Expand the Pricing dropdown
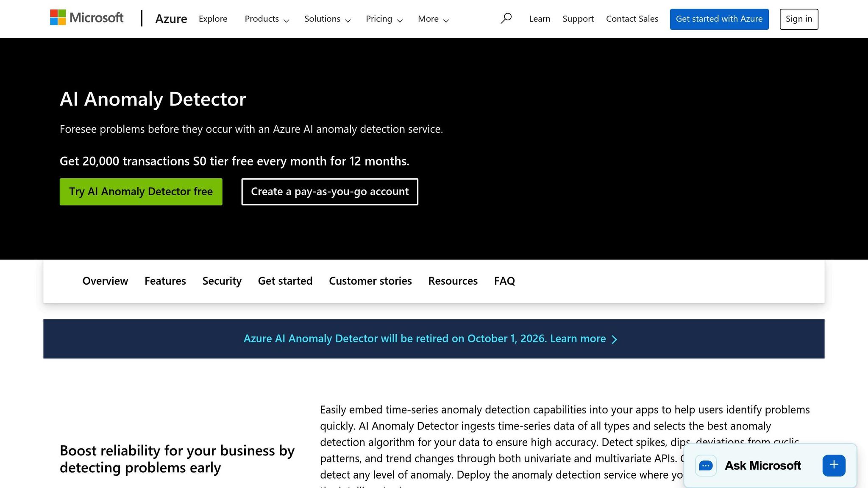Screen dimensions: 868x488 click(384, 19)
